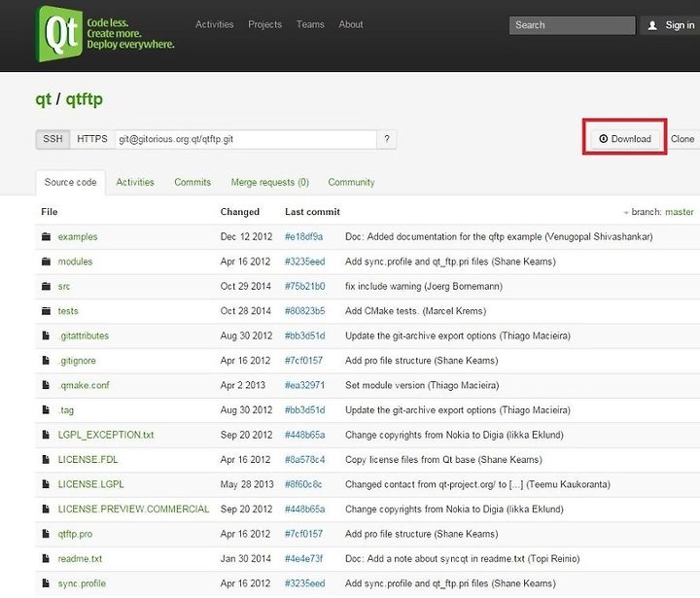Switch to the Commits tab

[192, 182]
